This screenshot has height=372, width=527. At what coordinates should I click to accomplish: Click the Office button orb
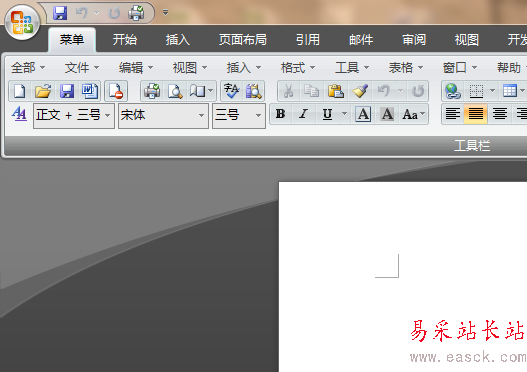point(22,23)
